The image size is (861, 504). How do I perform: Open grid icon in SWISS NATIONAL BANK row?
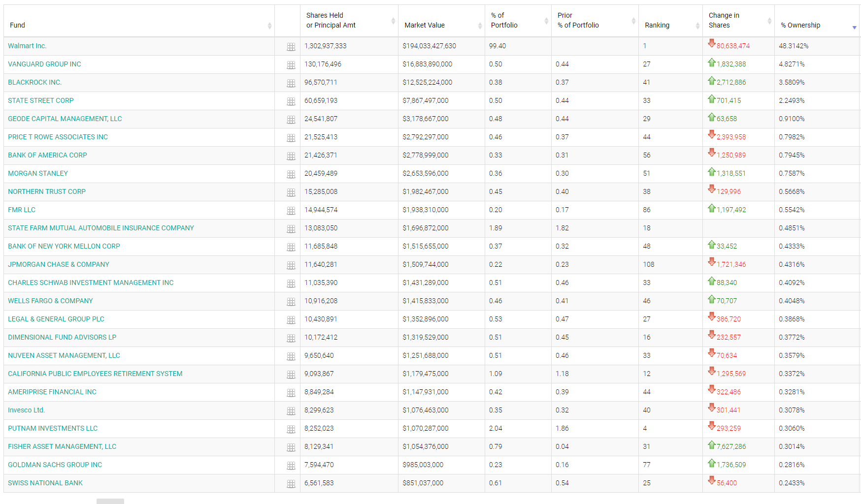pyautogui.click(x=291, y=484)
